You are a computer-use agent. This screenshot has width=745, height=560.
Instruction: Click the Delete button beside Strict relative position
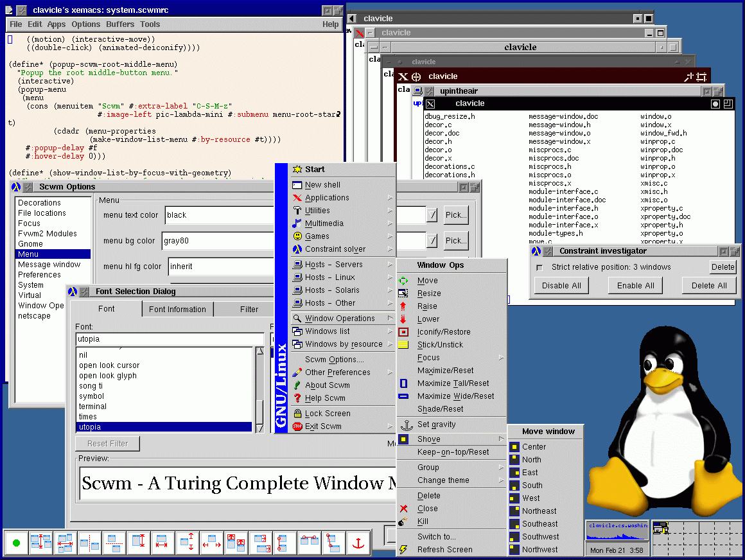click(x=723, y=267)
